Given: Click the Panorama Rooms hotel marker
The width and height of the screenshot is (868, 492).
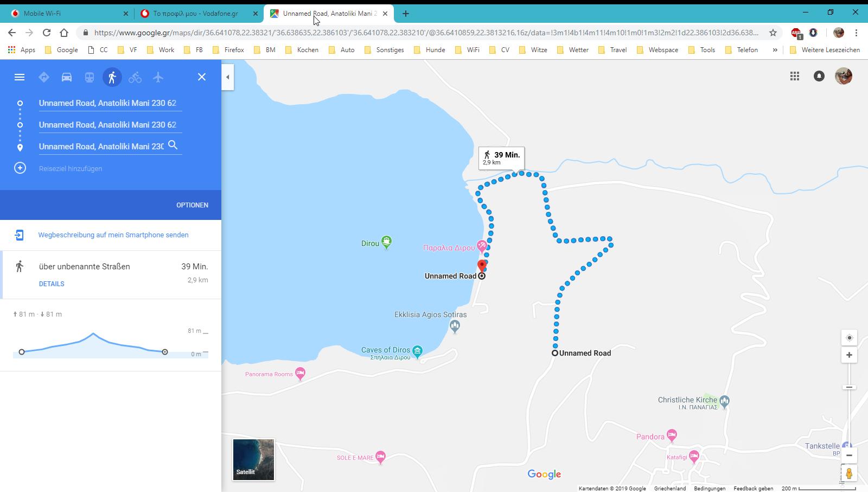Looking at the screenshot, I should pos(300,373).
